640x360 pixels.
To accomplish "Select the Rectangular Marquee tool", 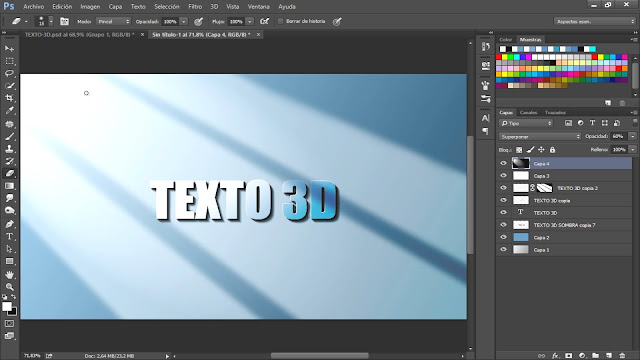I will [9, 61].
